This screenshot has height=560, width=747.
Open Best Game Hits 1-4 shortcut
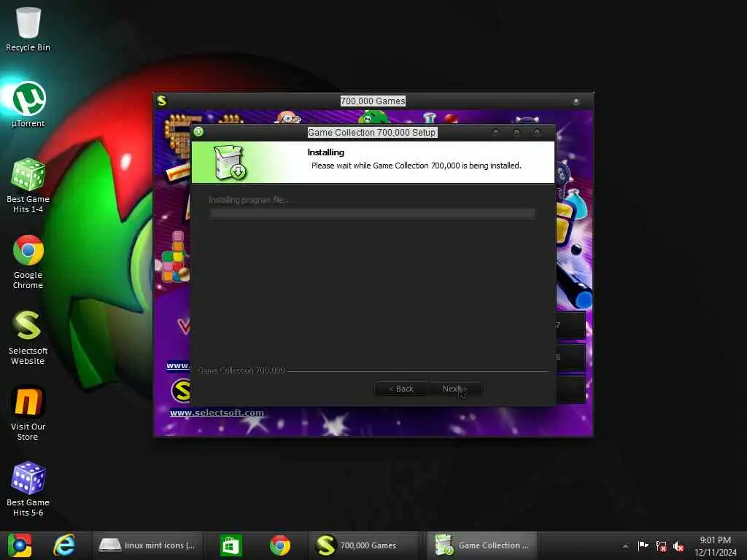[x=28, y=186]
